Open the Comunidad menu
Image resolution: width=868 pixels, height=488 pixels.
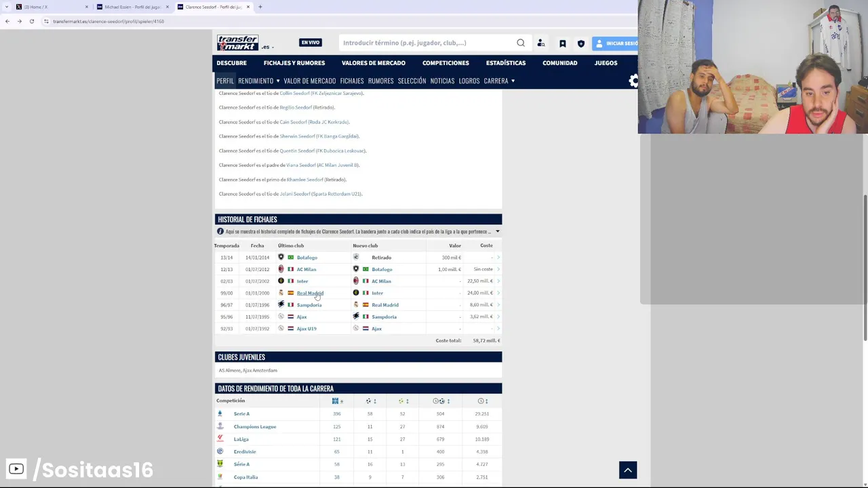click(560, 63)
